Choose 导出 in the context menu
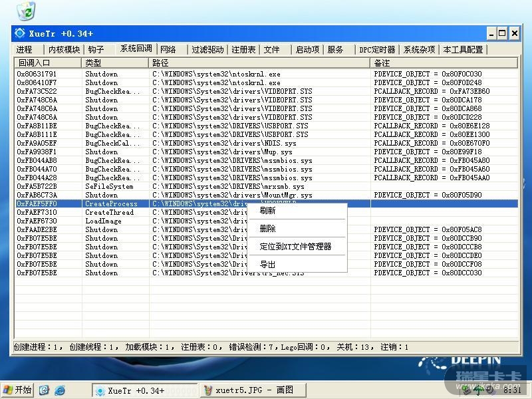 (297, 264)
